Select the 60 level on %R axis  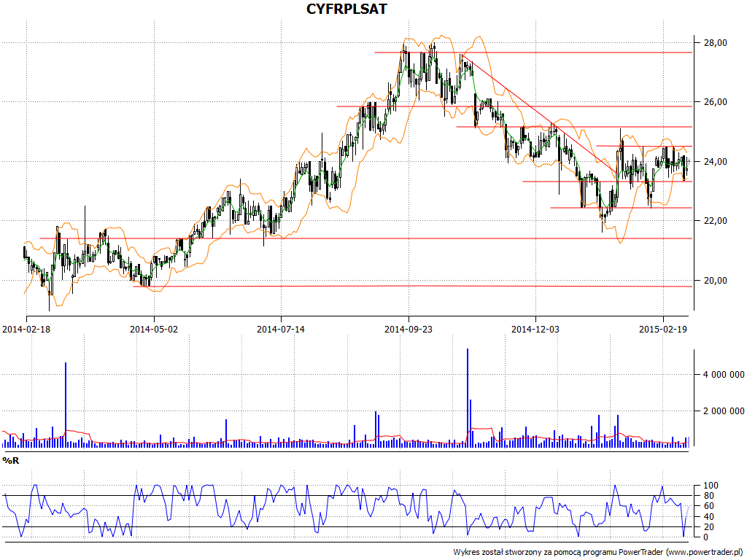(x=708, y=506)
